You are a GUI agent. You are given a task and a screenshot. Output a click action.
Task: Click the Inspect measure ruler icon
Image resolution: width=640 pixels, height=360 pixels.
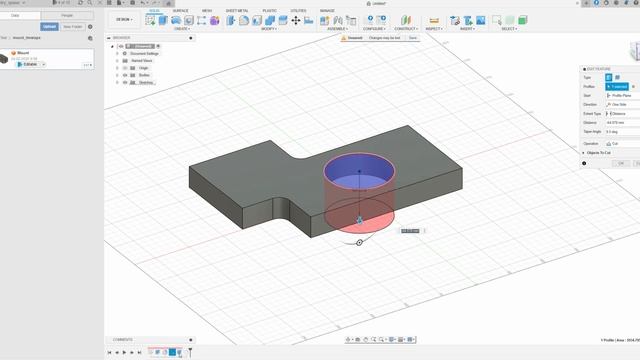point(434,20)
